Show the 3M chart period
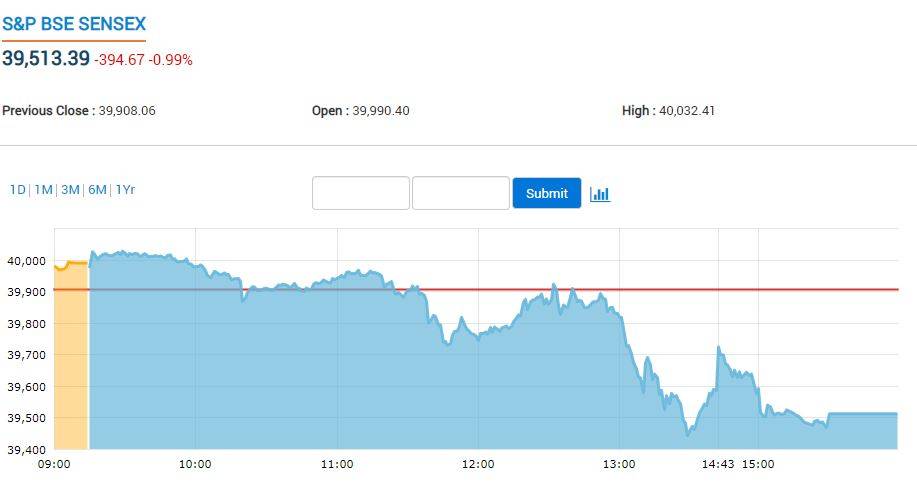 (70, 190)
